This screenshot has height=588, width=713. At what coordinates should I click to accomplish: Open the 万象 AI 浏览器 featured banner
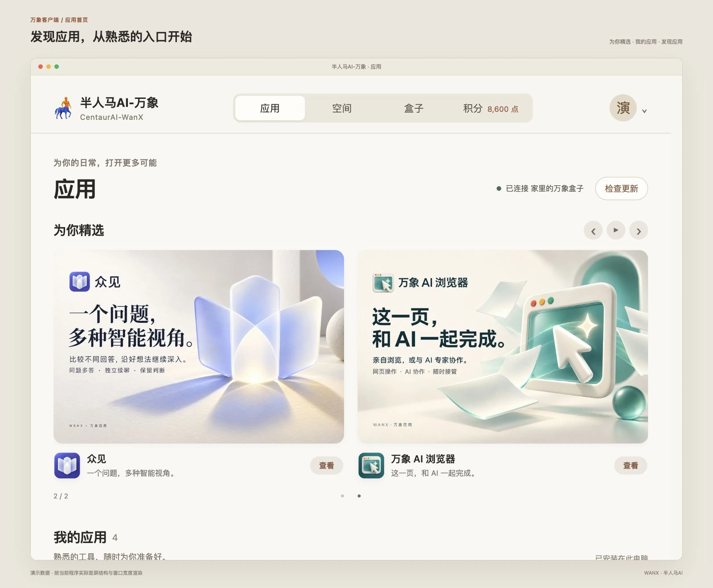503,347
